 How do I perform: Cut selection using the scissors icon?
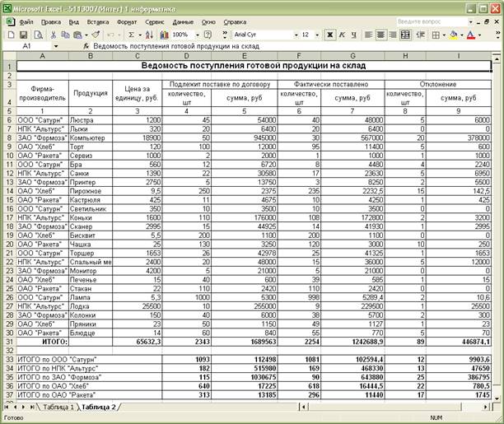[x=54, y=35]
